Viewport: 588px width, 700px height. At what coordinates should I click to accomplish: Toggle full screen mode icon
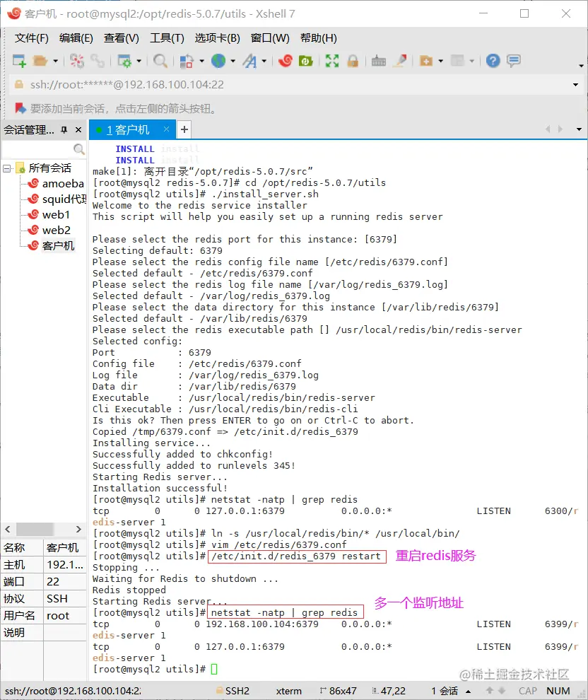point(332,61)
